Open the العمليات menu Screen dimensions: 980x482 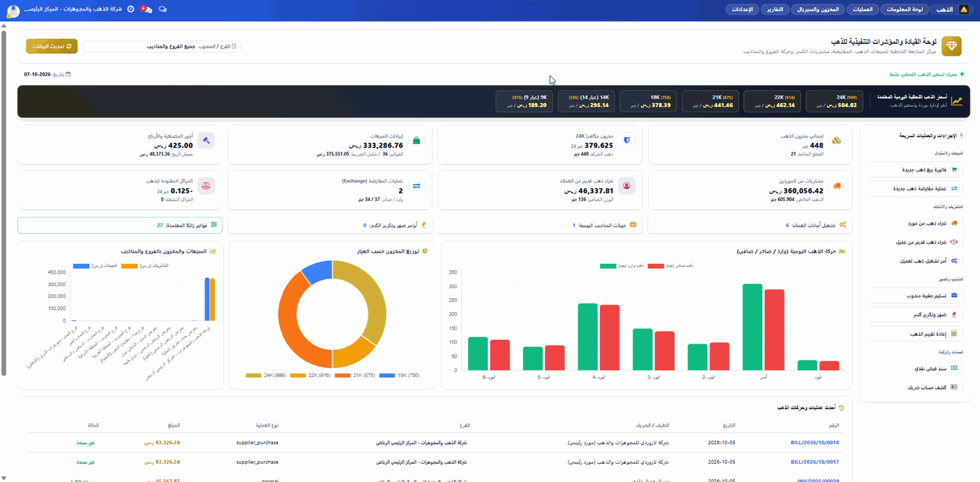(862, 9)
